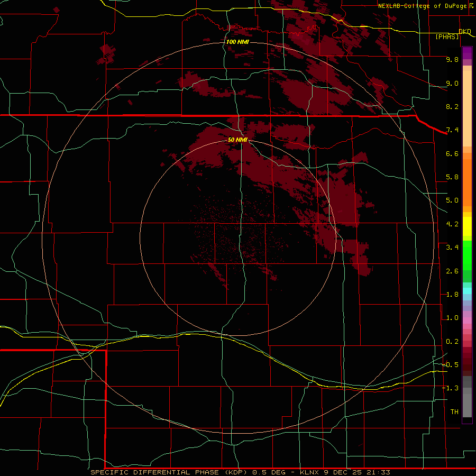Screen dimensions: 476x476
Task: Click the KLNX station identifier
Action: [x=309, y=472]
